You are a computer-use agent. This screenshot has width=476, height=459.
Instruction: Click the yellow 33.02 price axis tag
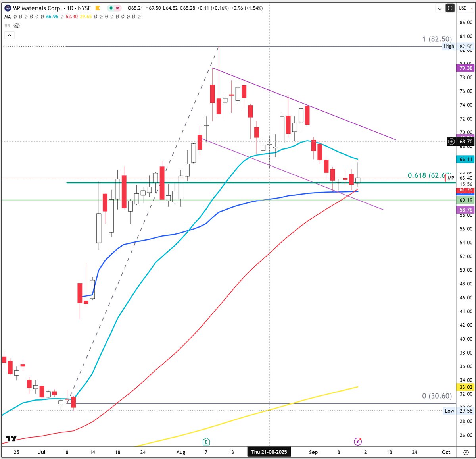click(x=466, y=387)
